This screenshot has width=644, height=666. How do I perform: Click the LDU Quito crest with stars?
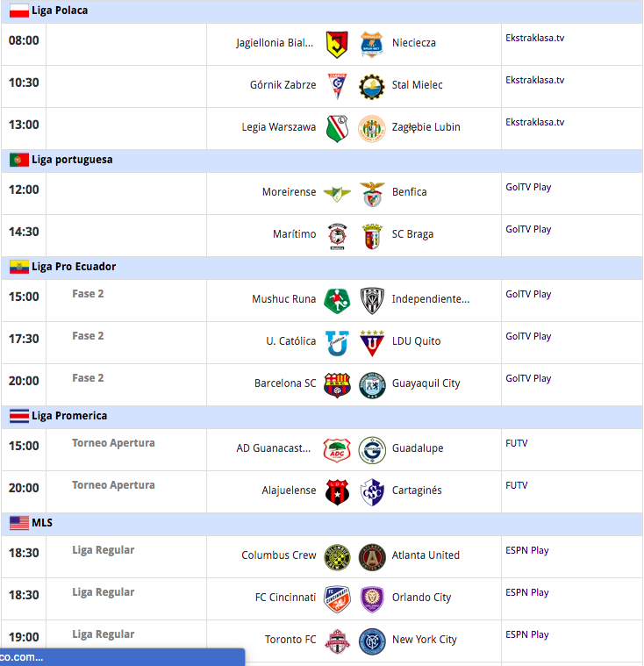point(372,343)
